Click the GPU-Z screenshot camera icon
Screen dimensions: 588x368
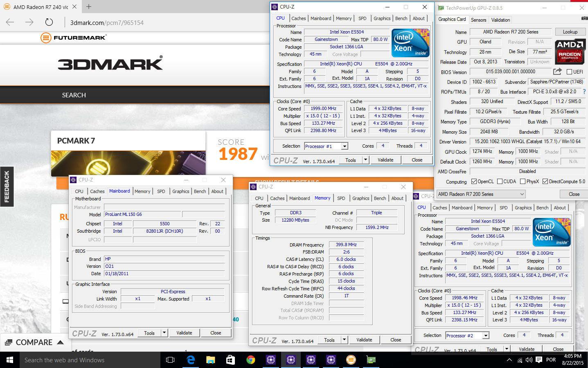584,18
